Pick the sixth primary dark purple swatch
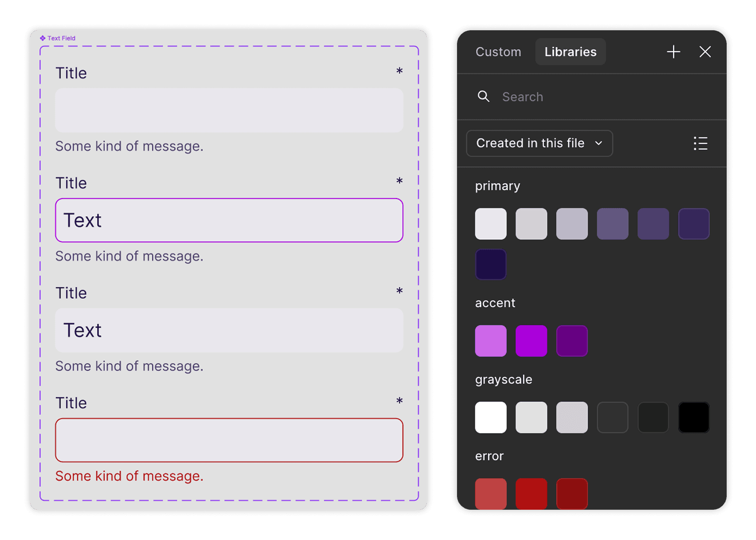 click(694, 224)
